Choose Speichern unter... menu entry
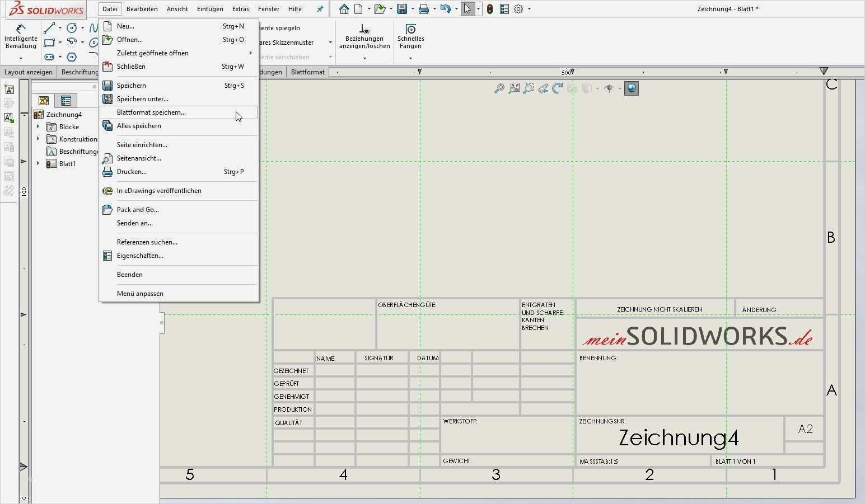This screenshot has width=865, height=504. coord(179,99)
